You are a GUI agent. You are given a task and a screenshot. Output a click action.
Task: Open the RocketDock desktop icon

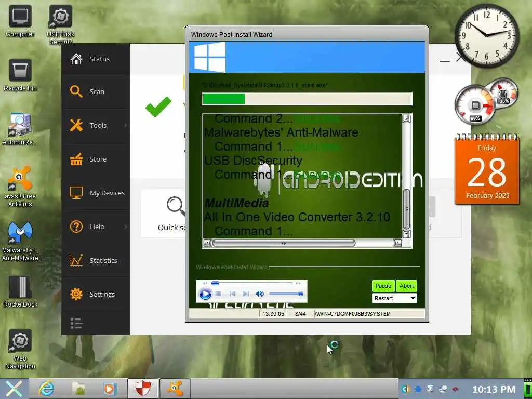[x=20, y=292]
